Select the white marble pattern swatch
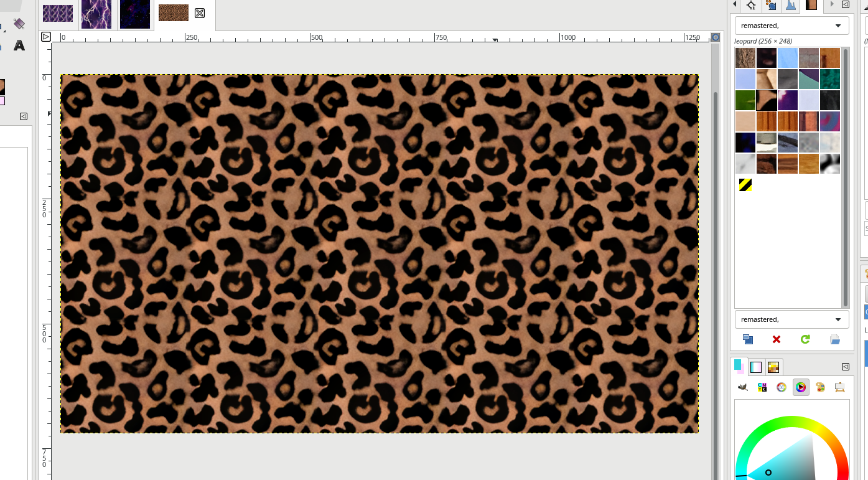This screenshot has width=868, height=480. (745, 164)
